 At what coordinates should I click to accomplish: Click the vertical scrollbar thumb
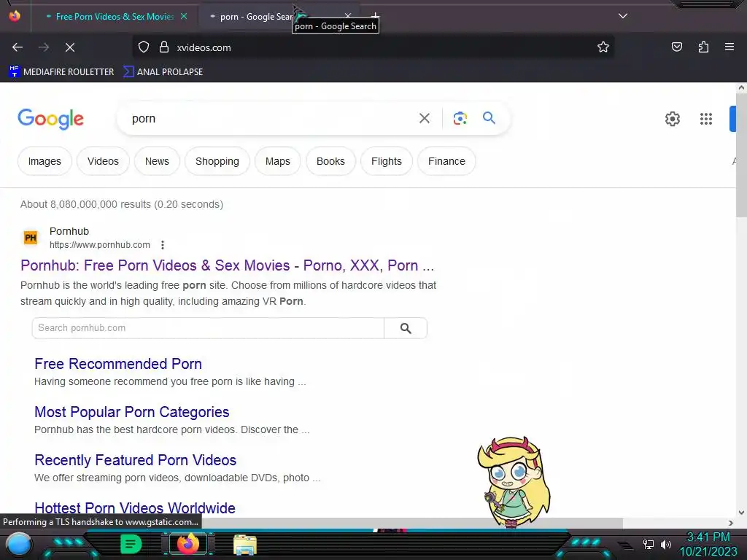[741, 155]
